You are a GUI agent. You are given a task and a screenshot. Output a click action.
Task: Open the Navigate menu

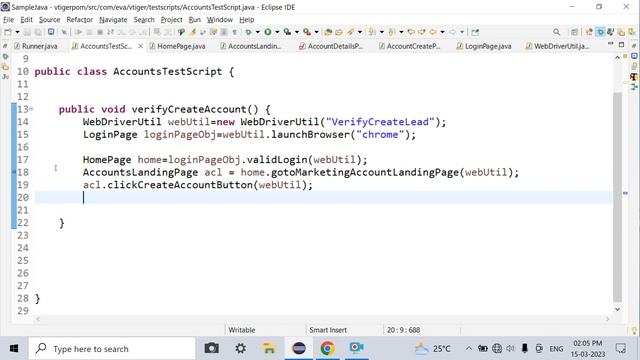point(113,20)
